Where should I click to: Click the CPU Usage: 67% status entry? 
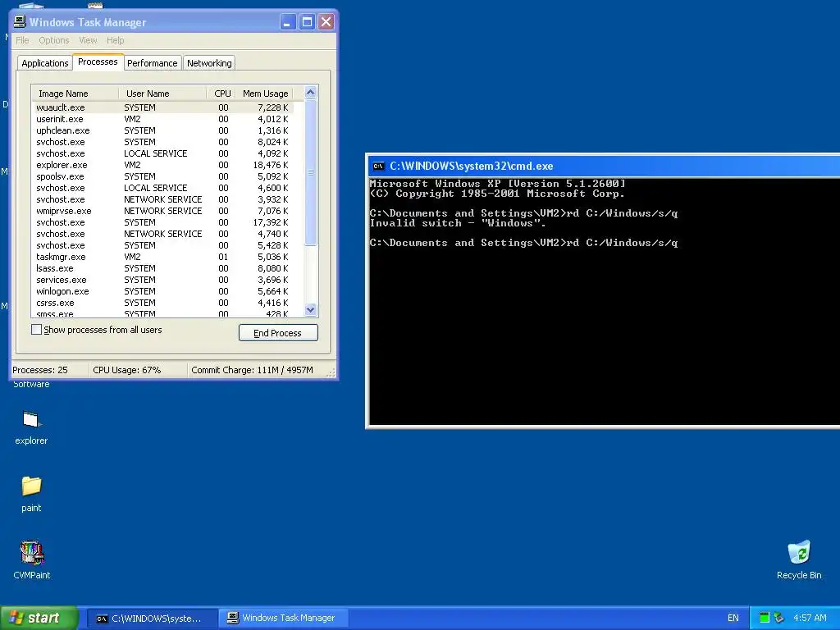point(127,370)
